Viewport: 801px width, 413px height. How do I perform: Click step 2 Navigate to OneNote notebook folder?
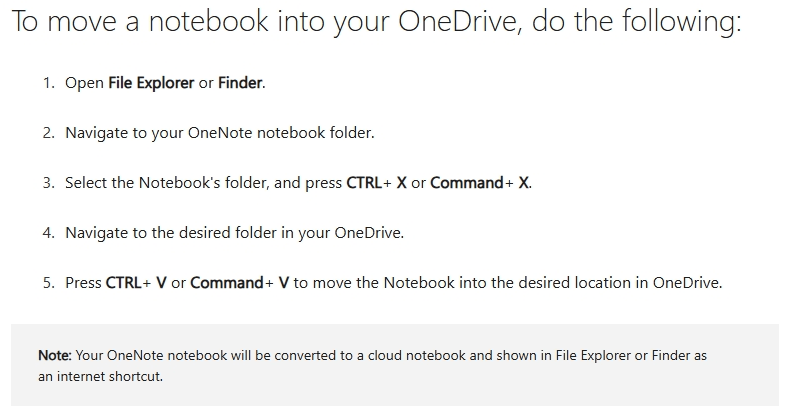(220, 133)
